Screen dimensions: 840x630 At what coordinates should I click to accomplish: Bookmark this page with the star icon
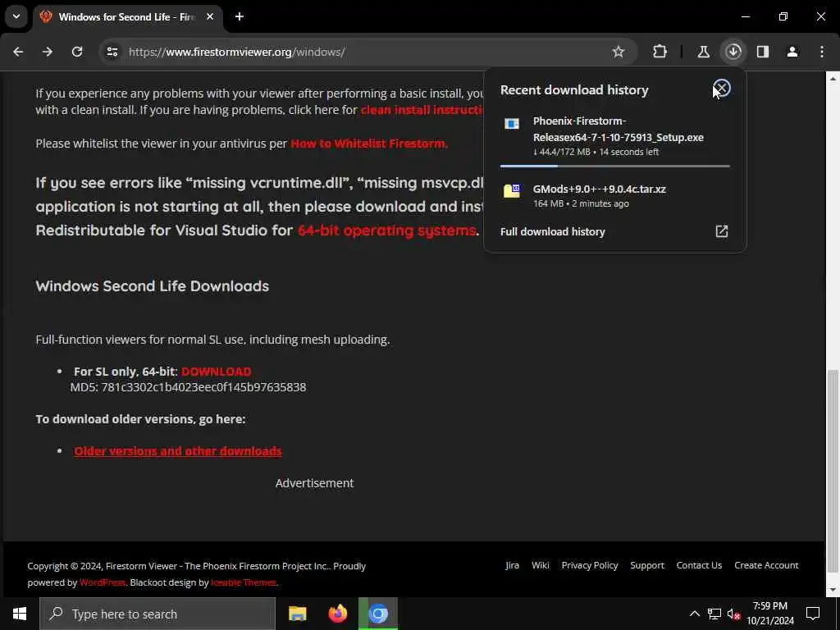click(619, 52)
